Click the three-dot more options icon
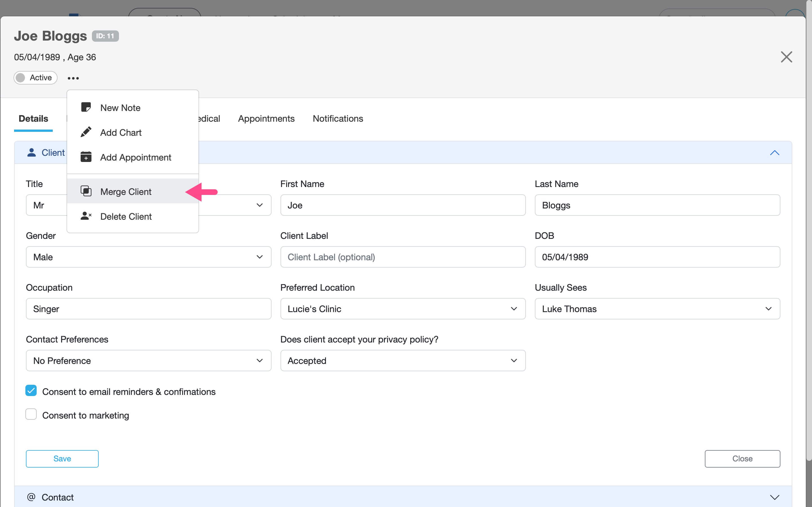 pos(73,78)
